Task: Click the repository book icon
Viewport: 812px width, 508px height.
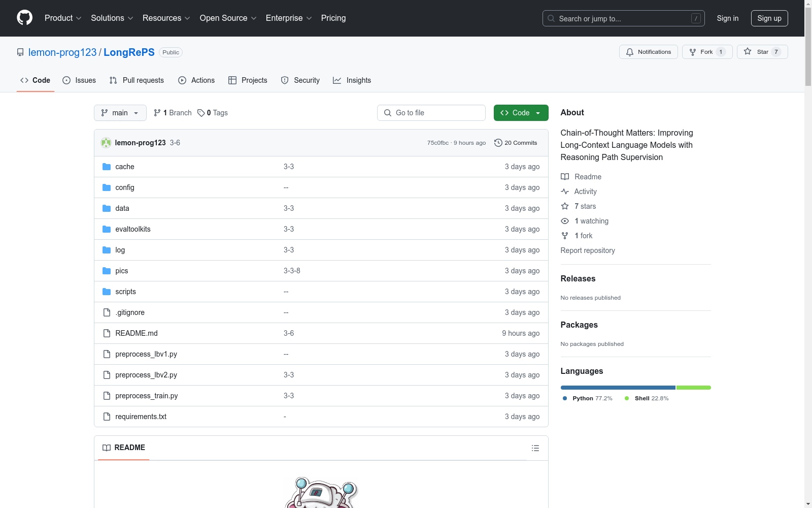Action: coord(20,52)
